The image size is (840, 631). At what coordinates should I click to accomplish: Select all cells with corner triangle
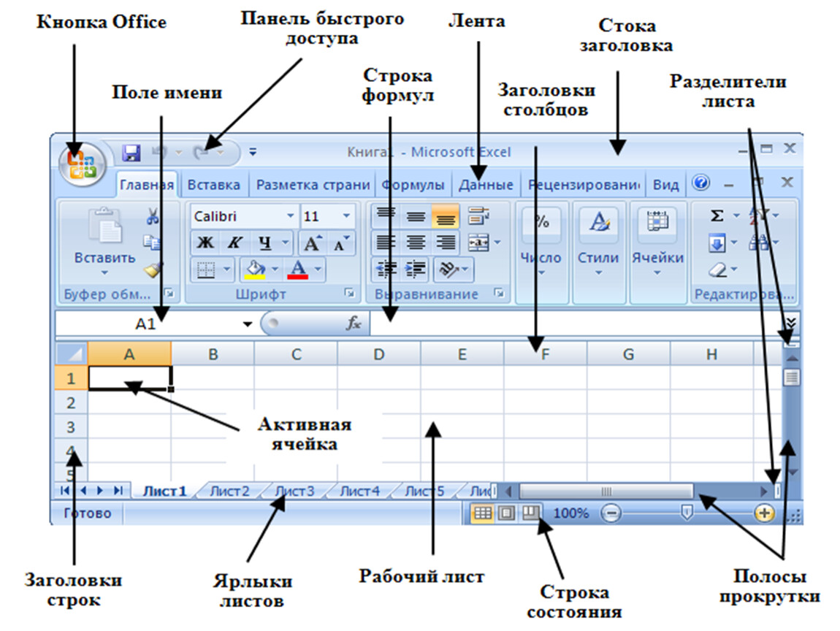click(x=72, y=353)
